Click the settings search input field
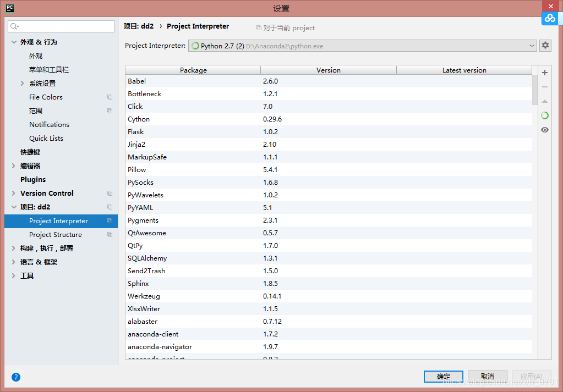Screen dimensions: 563x392 pyautogui.click(x=61, y=26)
